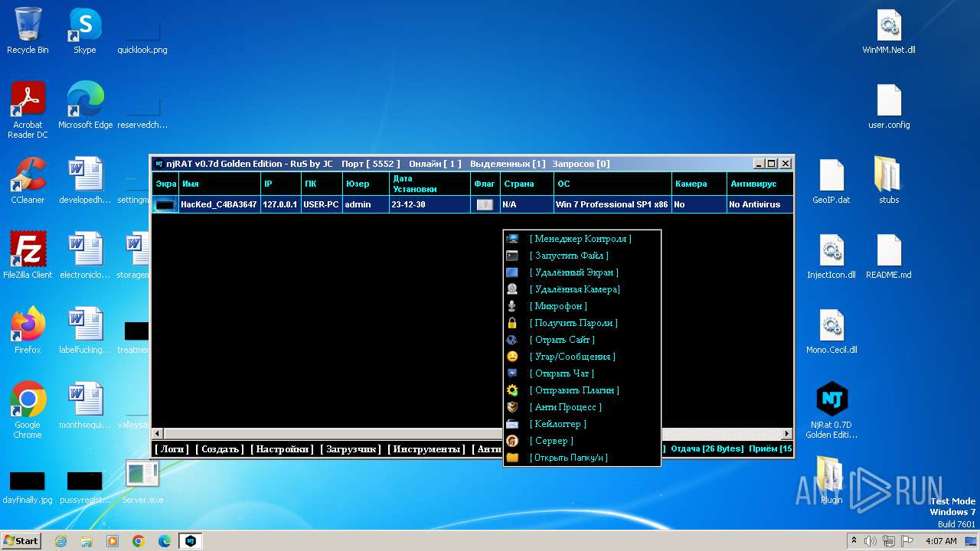
Task: Click the Создать button
Action: click(220, 449)
